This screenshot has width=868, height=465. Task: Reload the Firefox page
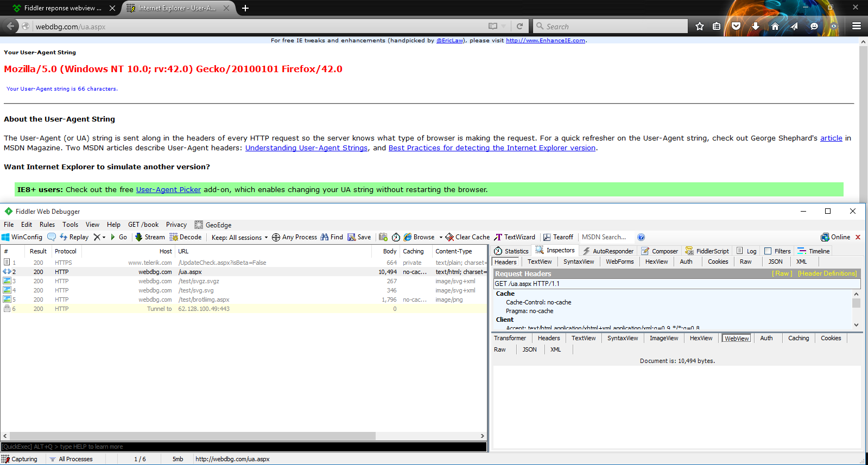pos(519,26)
